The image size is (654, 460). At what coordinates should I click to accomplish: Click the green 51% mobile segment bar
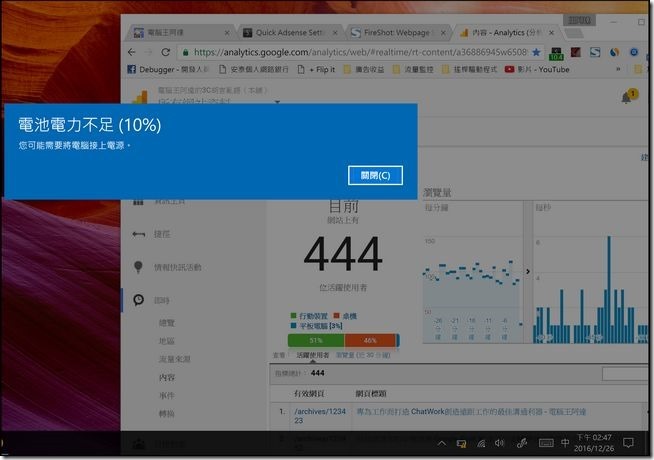[316, 340]
